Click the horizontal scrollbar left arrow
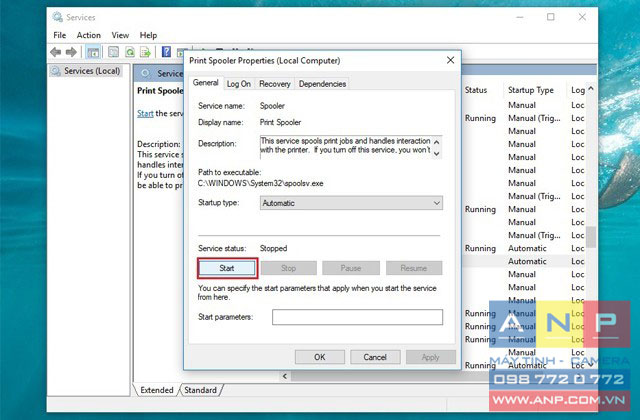The image size is (640, 420). [284, 376]
